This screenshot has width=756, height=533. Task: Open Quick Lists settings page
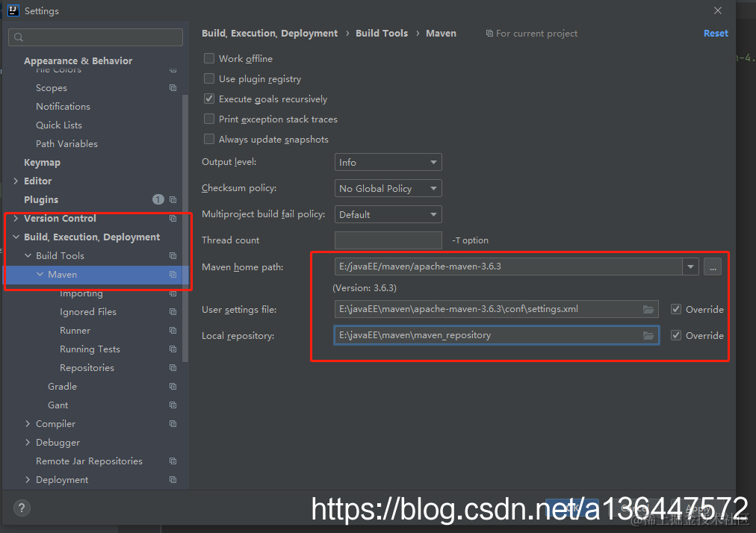click(x=59, y=125)
